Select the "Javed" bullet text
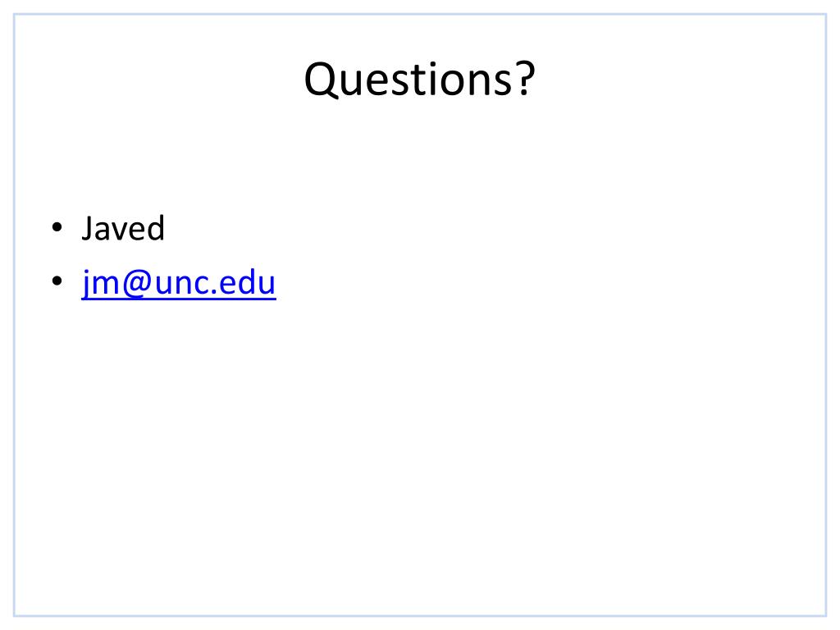The image size is (840, 630). (123, 228)
